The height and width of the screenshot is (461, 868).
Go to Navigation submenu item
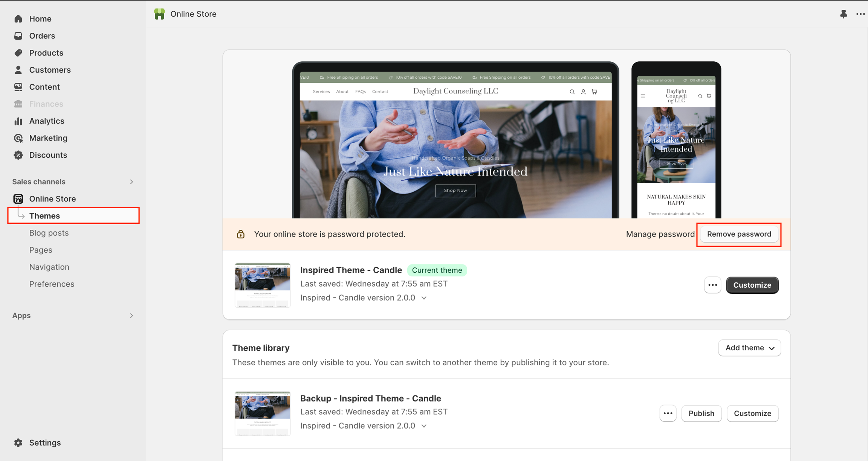49,267
